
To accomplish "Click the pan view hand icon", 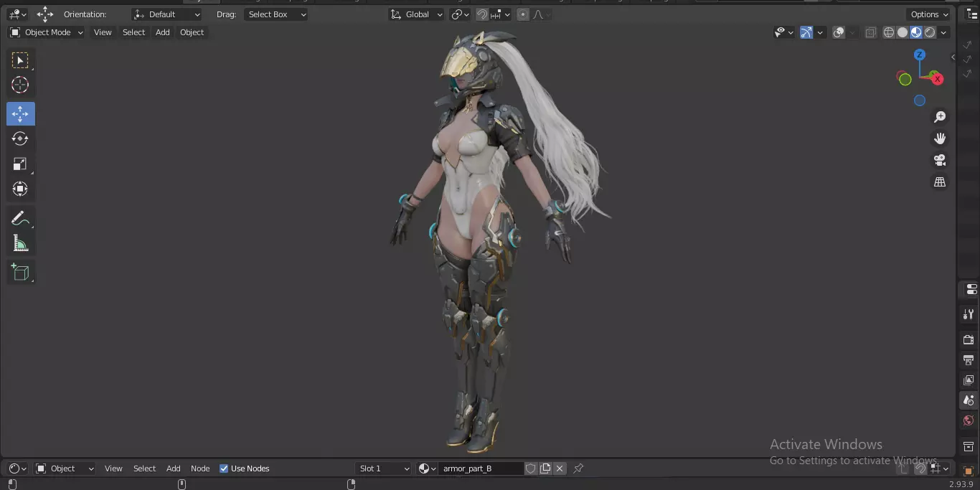I will coord(940,138).
